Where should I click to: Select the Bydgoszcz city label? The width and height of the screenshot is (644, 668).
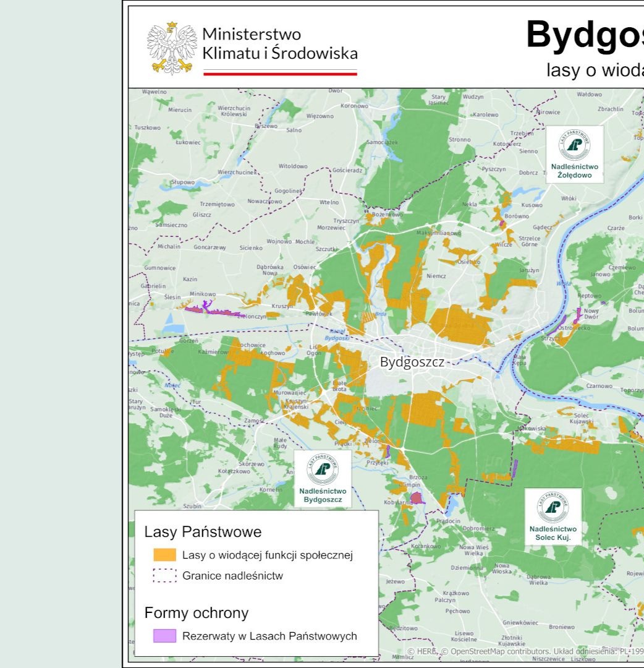tap(412, 362)
